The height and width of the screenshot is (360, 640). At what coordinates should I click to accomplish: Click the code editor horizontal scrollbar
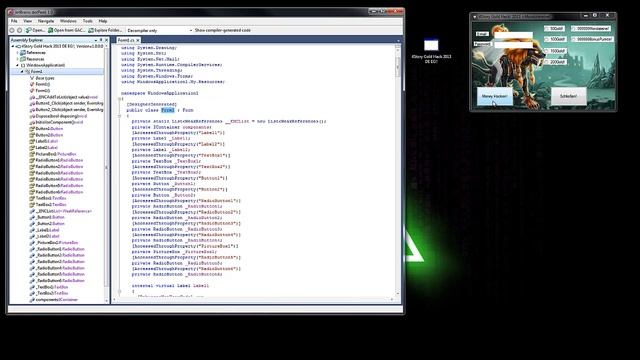coord(253,300)
